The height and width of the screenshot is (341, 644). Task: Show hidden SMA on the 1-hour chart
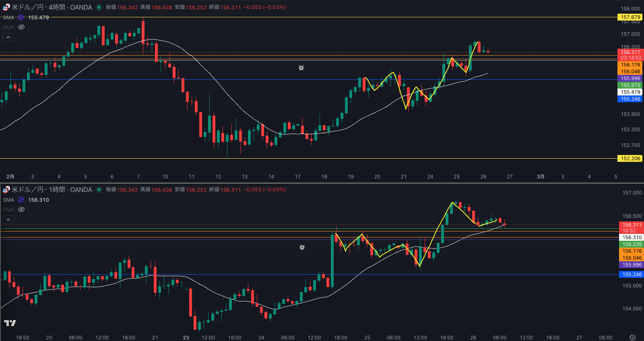point(21,210)
